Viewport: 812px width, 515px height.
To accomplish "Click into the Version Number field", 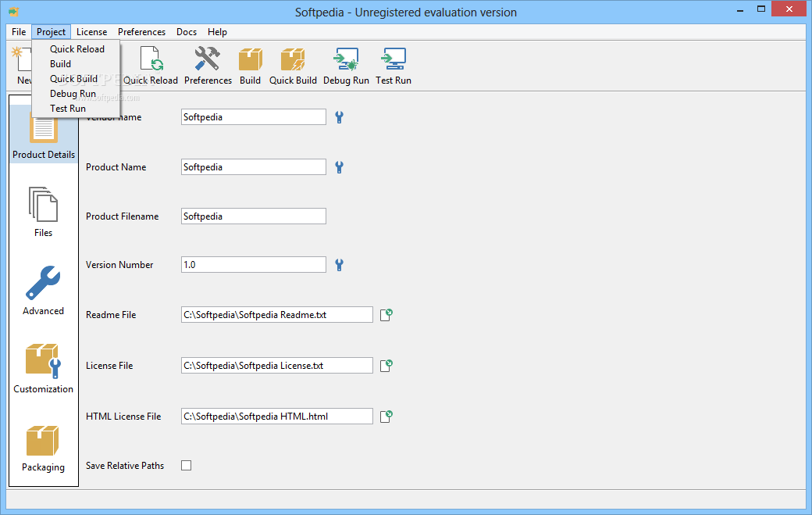I will pos(254,265).
